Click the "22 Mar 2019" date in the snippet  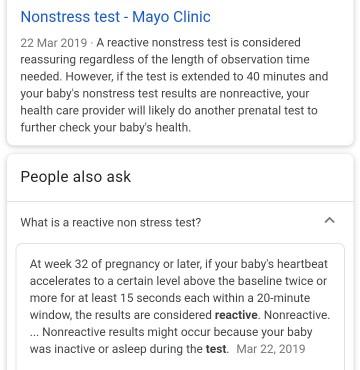54,43
